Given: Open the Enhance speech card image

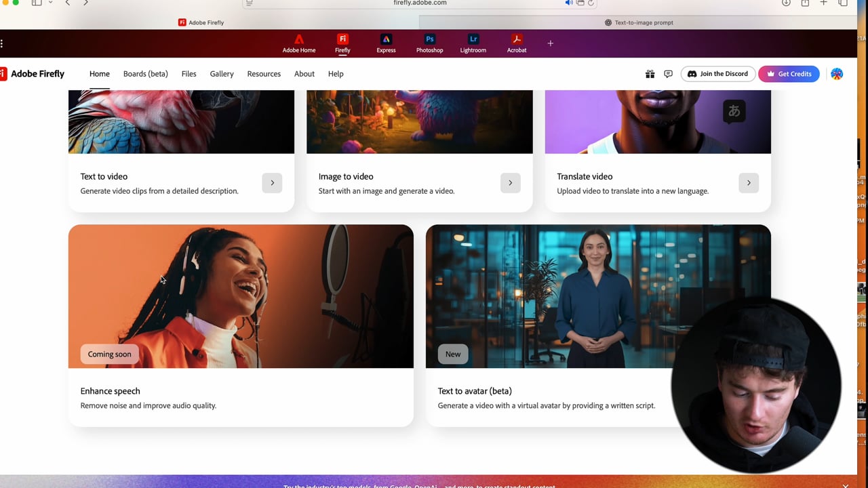Looking at the screenshot, I should (241, 296).
